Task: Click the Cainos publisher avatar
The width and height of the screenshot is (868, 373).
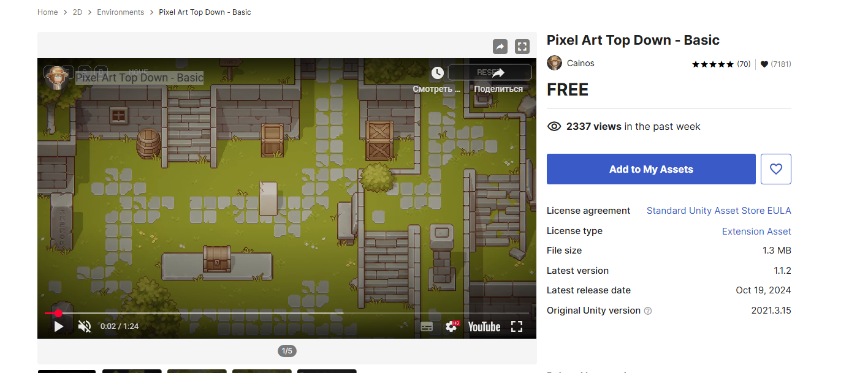Action: click(554, 63)
